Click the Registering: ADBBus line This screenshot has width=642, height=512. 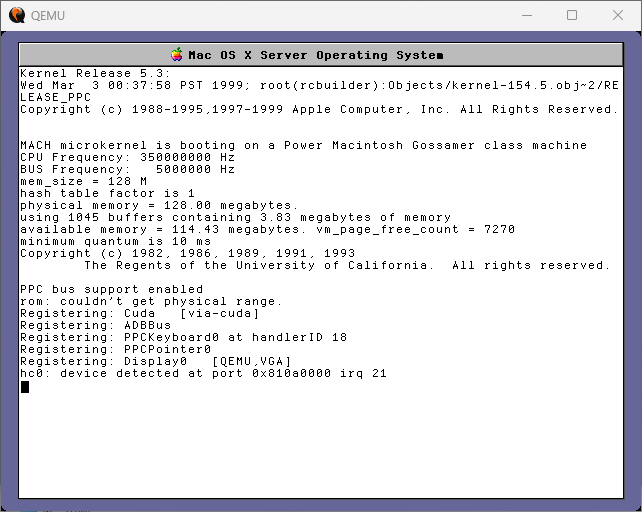tap(96, 325)
